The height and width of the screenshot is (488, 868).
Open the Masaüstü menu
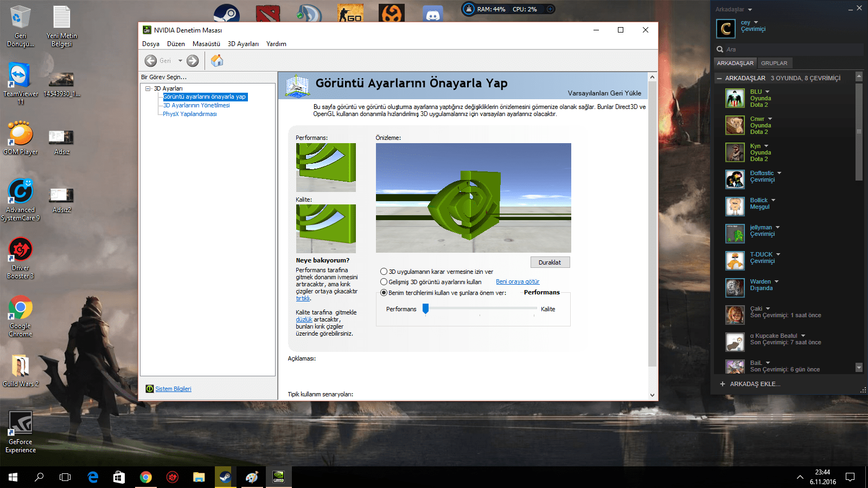click(x=206, y=44)
